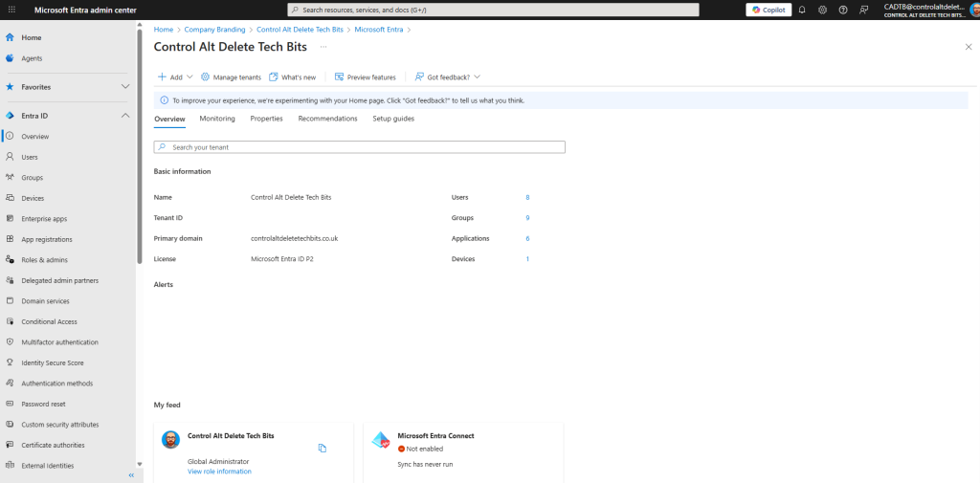The height and width of the screenshot is (483, 980).
Task: Click the help question mark icon
Action: pos(842,10)
